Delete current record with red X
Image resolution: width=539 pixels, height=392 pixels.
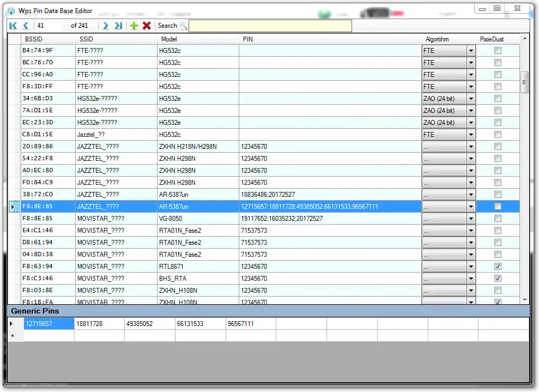pyautogui.click(x=147, y=26)
